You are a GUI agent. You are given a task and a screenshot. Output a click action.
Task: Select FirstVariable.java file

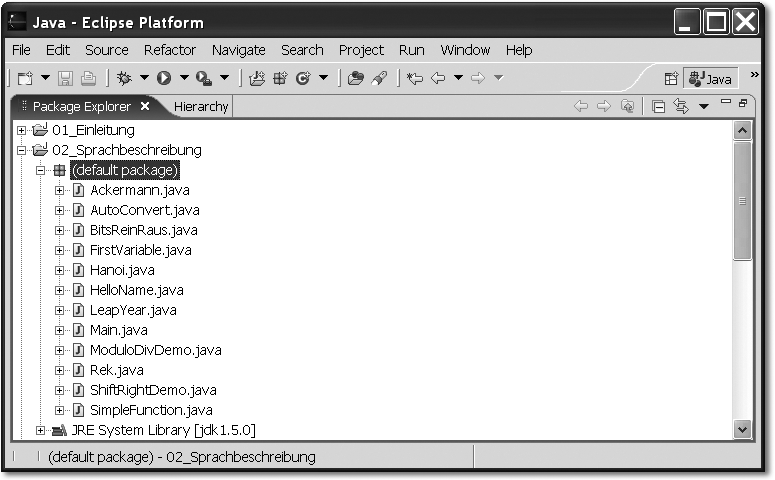tap(140, 250)
